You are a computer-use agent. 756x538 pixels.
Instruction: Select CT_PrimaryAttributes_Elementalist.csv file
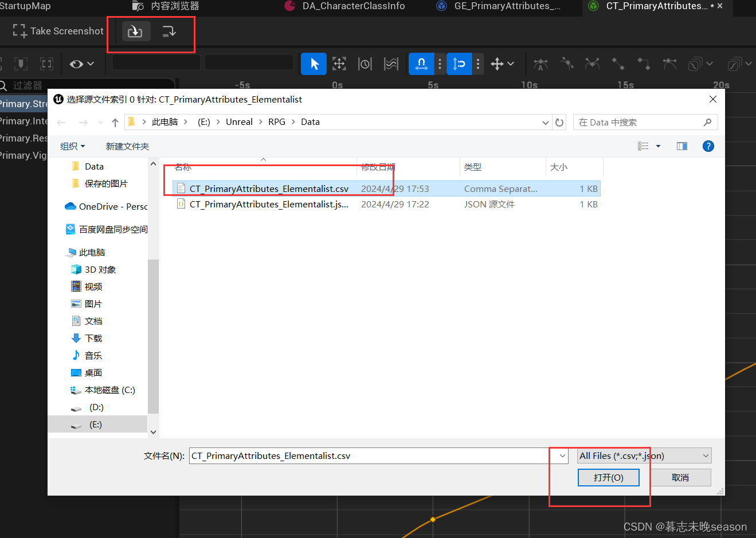tap(386, 189)
